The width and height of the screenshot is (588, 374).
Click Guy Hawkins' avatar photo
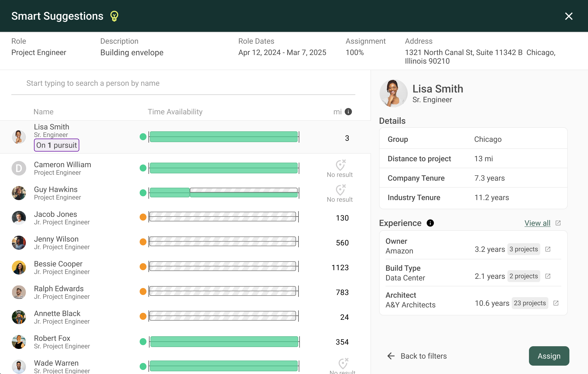pos(19,193)
